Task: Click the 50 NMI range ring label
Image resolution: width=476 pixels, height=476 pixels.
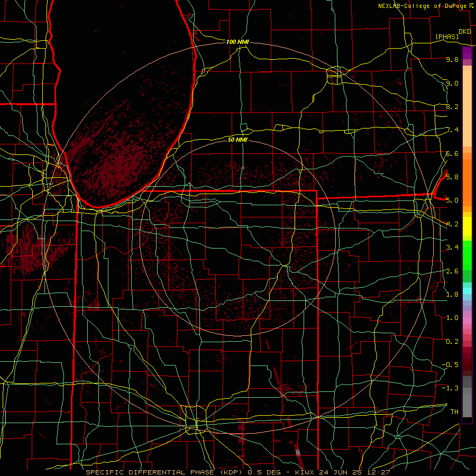Action: click(237, 140)
